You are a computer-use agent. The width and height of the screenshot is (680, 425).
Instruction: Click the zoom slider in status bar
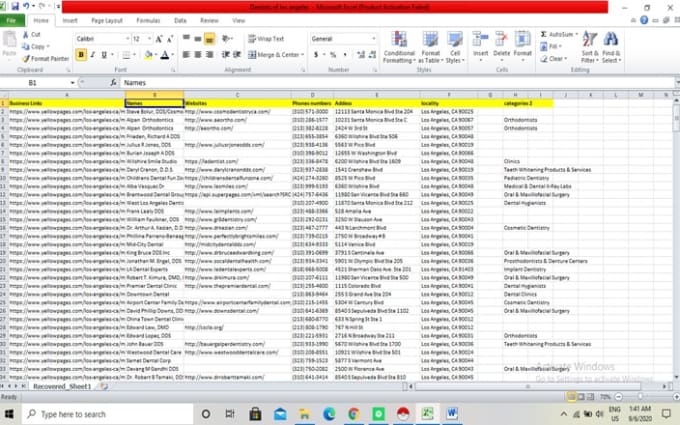click(641, 397)
